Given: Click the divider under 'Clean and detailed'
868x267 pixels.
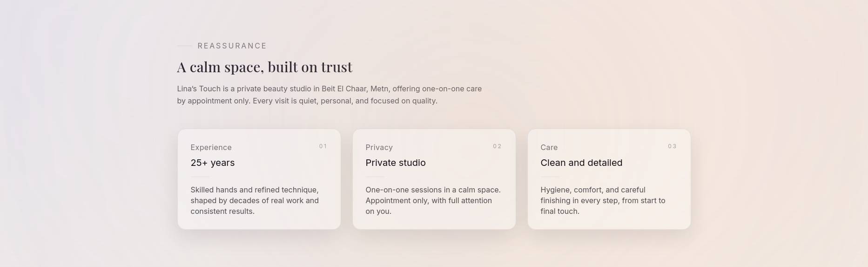Looking at the screenshot, I should 550,177.
